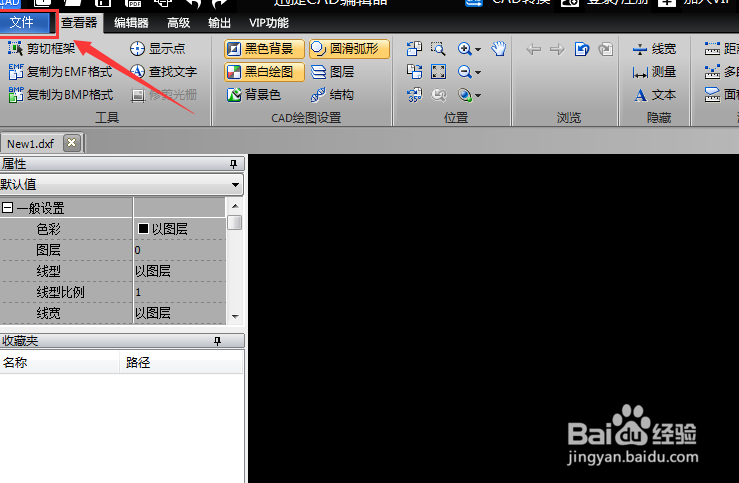This screenshot has height=483, width=739.
Task: Rotate drawing counterclockwise in 位置 group
Action: click(x=414, y=49)
